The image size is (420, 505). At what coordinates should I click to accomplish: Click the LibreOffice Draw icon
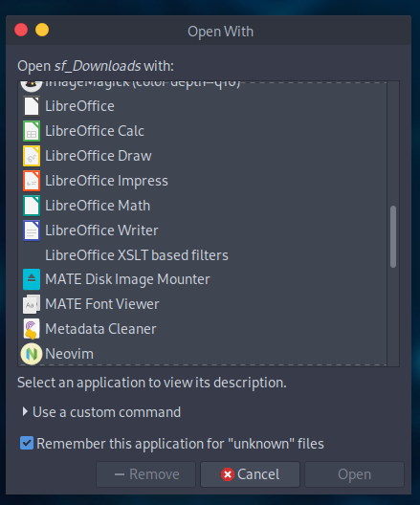click(32, 156)
